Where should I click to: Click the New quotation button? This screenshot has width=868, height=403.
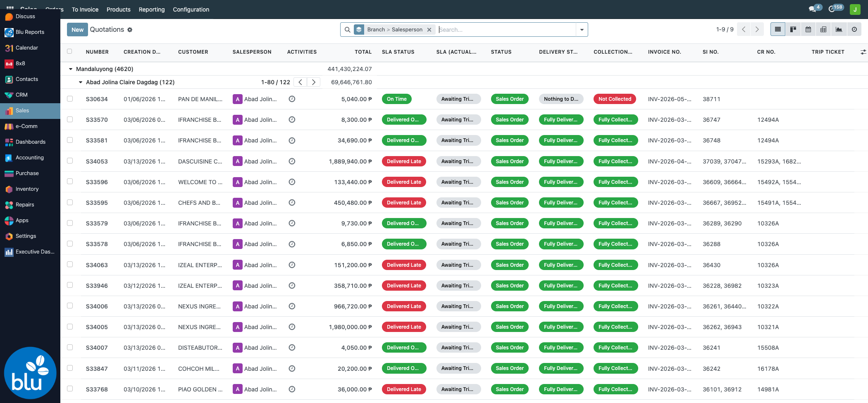pyautogui.click(x=77, y=29)
